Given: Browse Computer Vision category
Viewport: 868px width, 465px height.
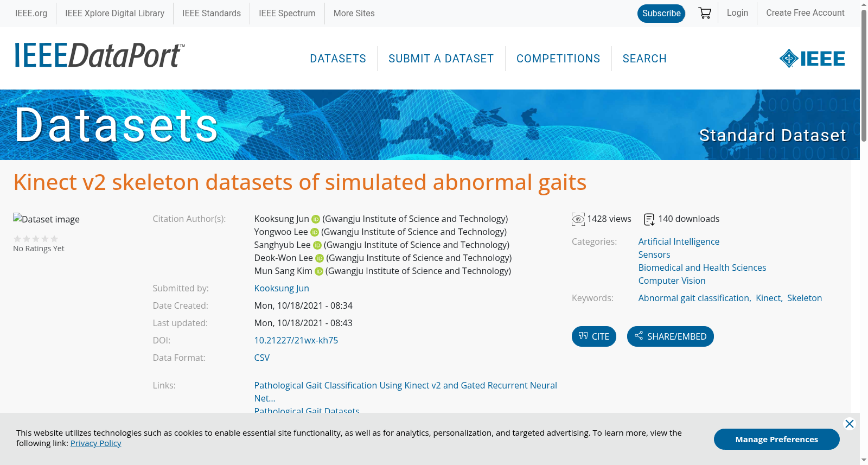Looking at the screenshot, I should [672, 281].
